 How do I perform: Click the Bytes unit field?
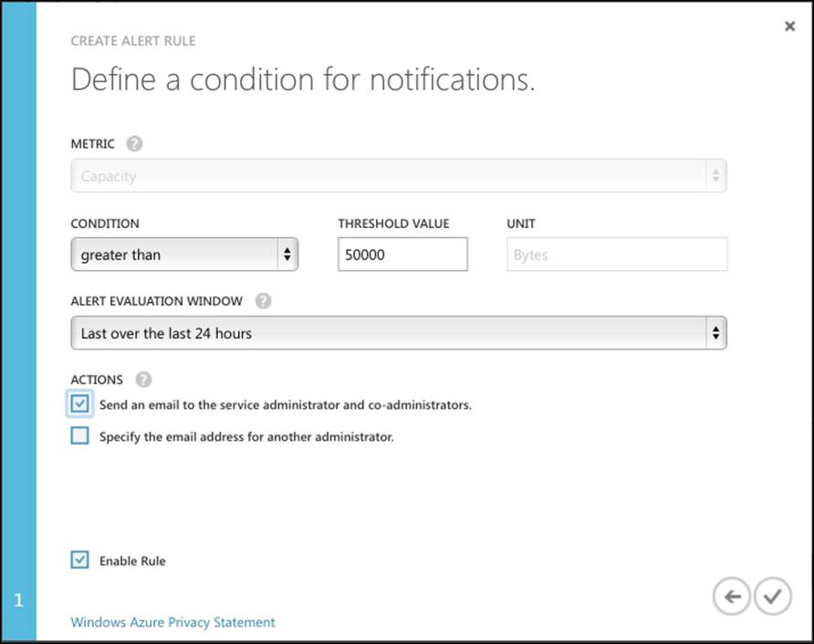coord(617,254)
